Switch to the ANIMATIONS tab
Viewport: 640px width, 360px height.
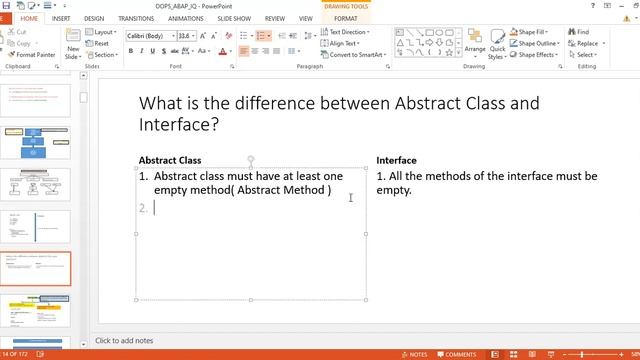(186, 18)
